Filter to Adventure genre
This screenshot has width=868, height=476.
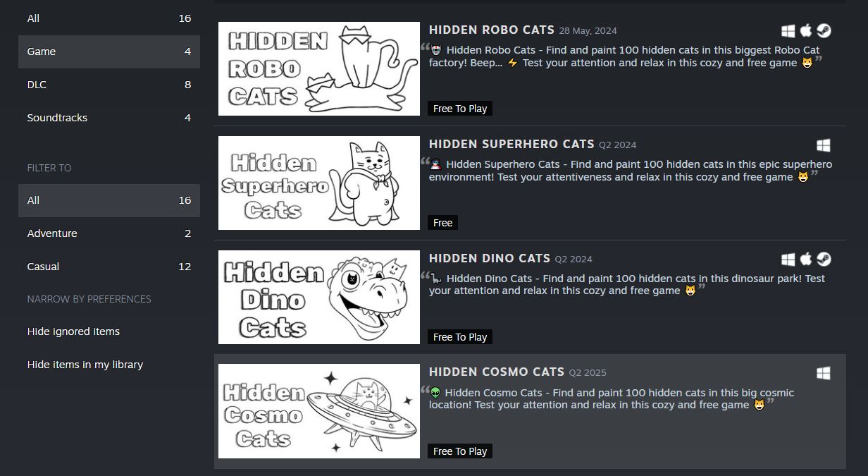coord(109,233)
